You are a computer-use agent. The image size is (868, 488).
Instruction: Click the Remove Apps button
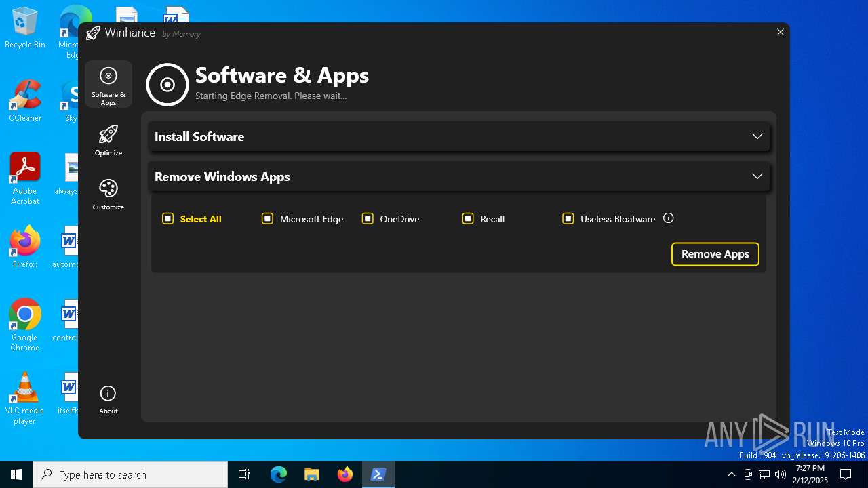coord(715,254)
